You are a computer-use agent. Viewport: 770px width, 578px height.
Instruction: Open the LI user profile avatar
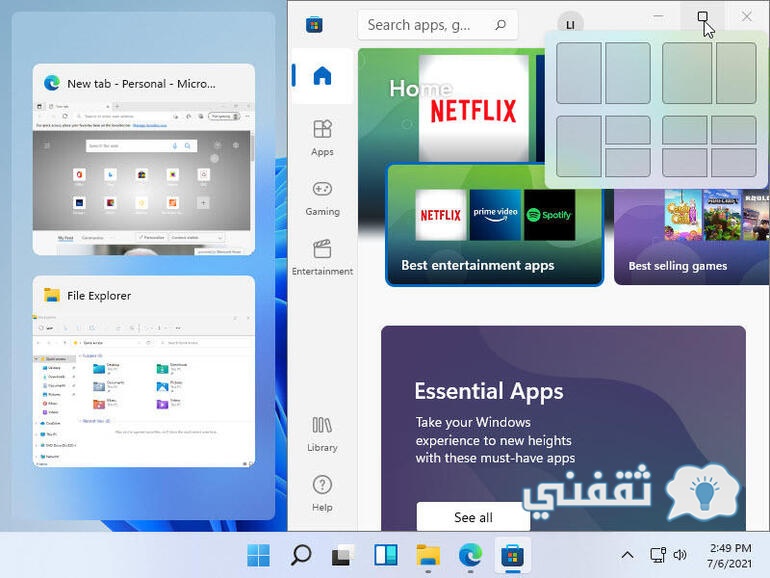[x=570, y=24]
